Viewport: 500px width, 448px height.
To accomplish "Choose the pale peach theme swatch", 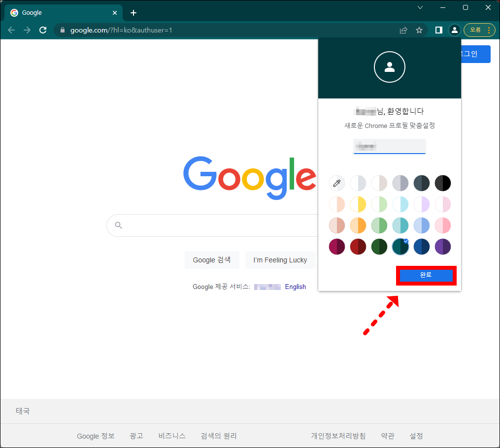I will click(x=337, y=204).
